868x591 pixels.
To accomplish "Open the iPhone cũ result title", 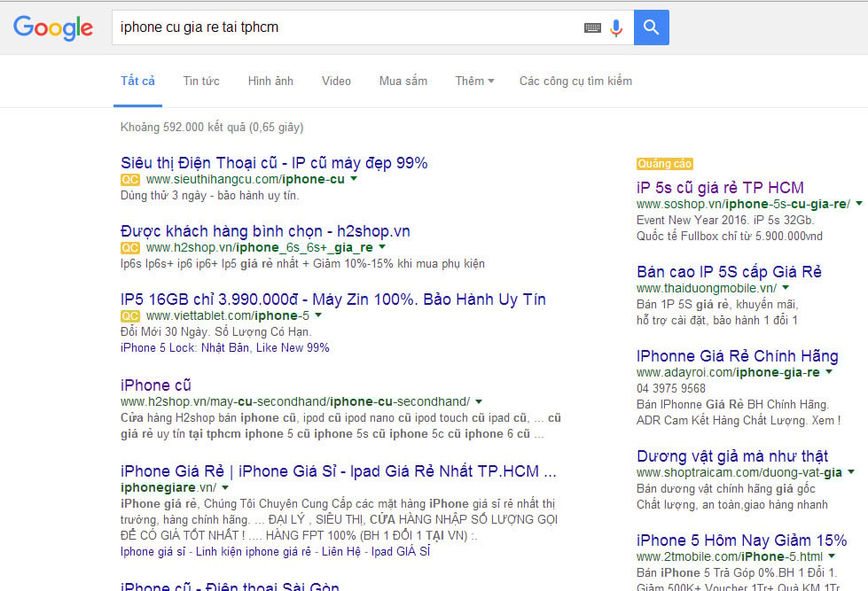I will pos(155,385).
